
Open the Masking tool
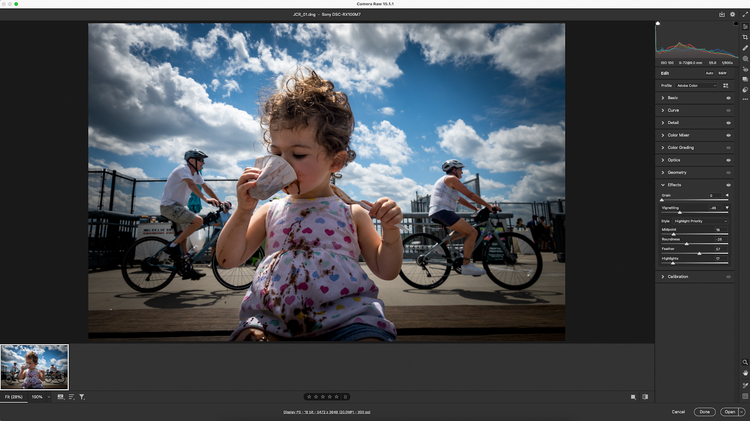[x=745, y=59]
